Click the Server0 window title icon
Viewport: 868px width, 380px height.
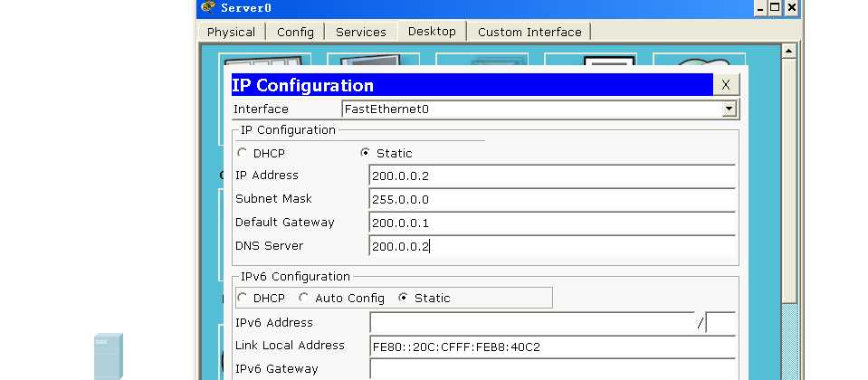click(208, 7)
